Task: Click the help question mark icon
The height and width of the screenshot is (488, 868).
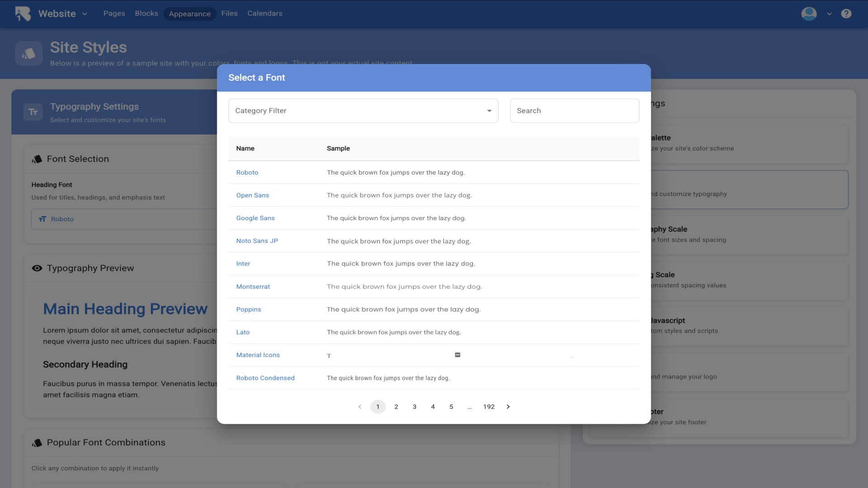Action: pyautogui.click(x=846, y=14)
